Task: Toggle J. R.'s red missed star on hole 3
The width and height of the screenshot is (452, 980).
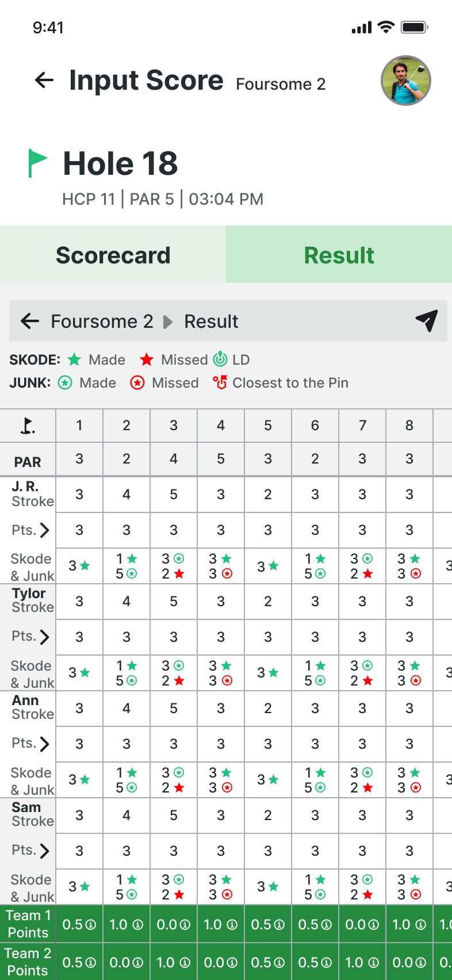Action: (x=179, y=573)
